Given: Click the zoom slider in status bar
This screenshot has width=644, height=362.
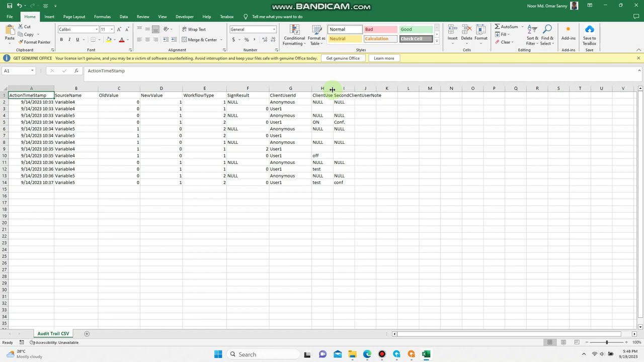Looking at the screenshot, I should (x=606, y=342).
